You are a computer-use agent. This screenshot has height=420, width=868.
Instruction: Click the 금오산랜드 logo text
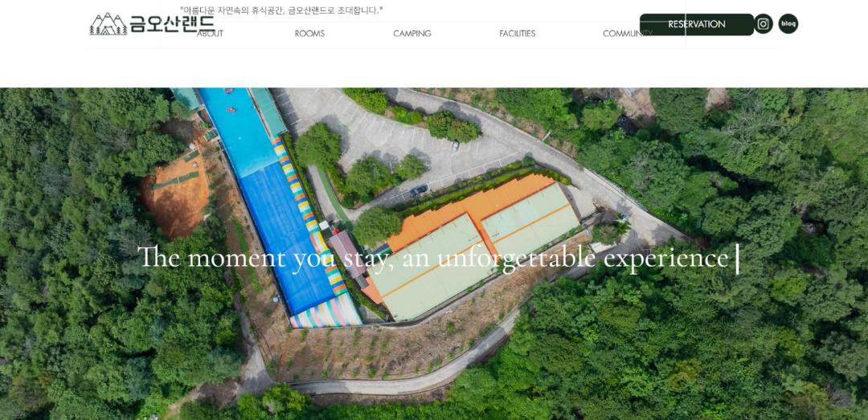(x=172, y=24)
